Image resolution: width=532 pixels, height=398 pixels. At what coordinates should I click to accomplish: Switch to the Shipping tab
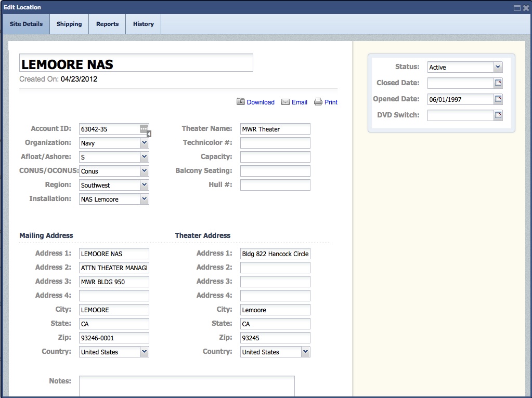69,24
